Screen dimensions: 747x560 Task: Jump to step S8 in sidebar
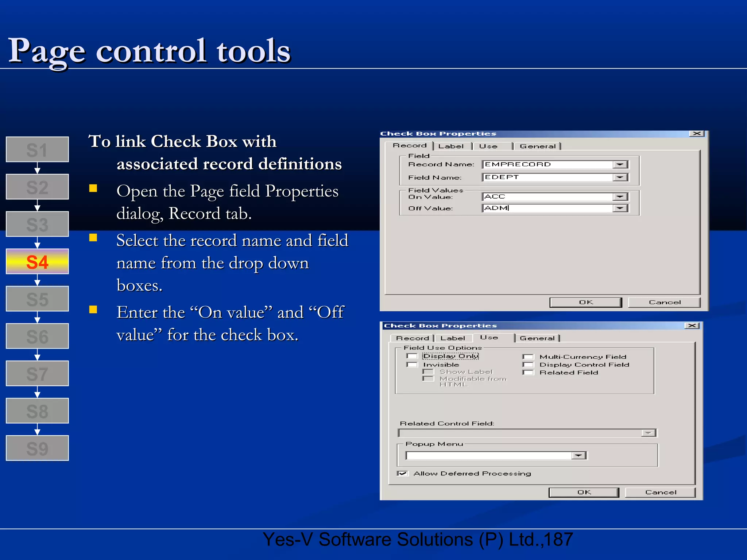tap(37, 411)
